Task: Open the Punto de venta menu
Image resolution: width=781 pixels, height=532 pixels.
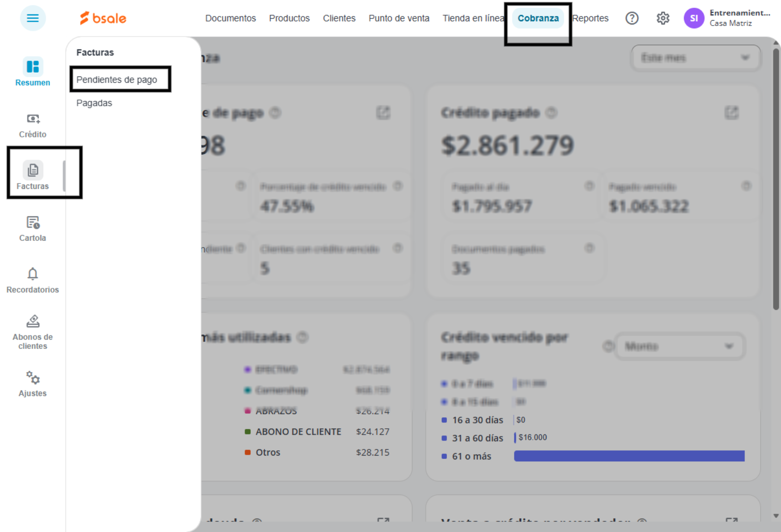Action: click(399, 18)
